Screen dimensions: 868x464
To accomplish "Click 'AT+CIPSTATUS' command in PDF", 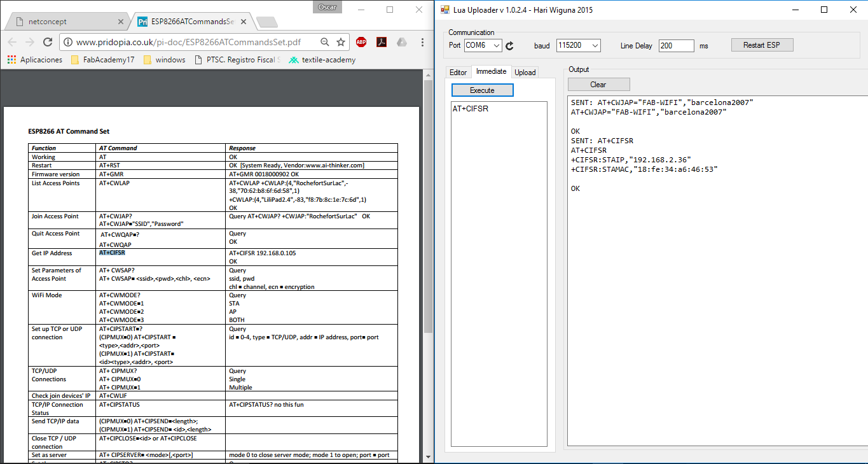I will 120,404.
